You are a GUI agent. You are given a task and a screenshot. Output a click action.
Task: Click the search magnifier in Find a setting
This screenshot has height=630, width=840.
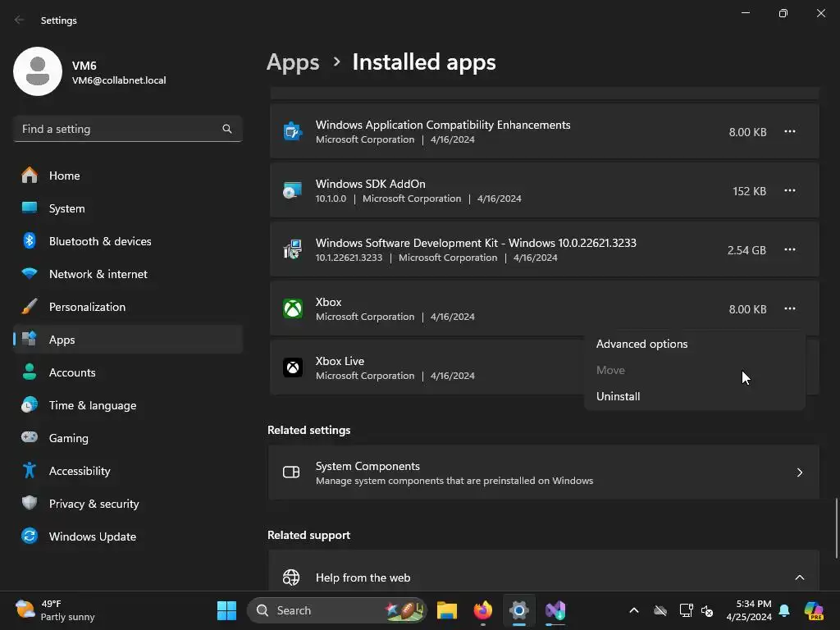pos(227,129)
